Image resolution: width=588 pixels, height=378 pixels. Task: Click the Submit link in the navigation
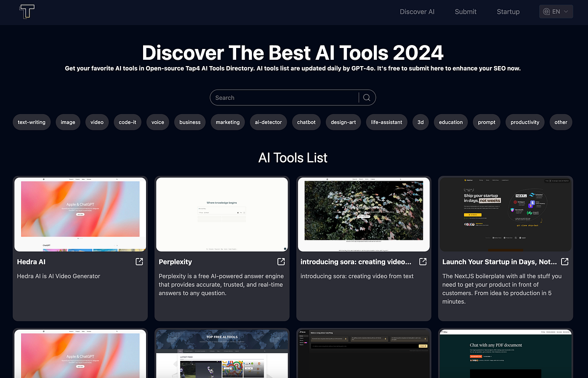point(465,11)
